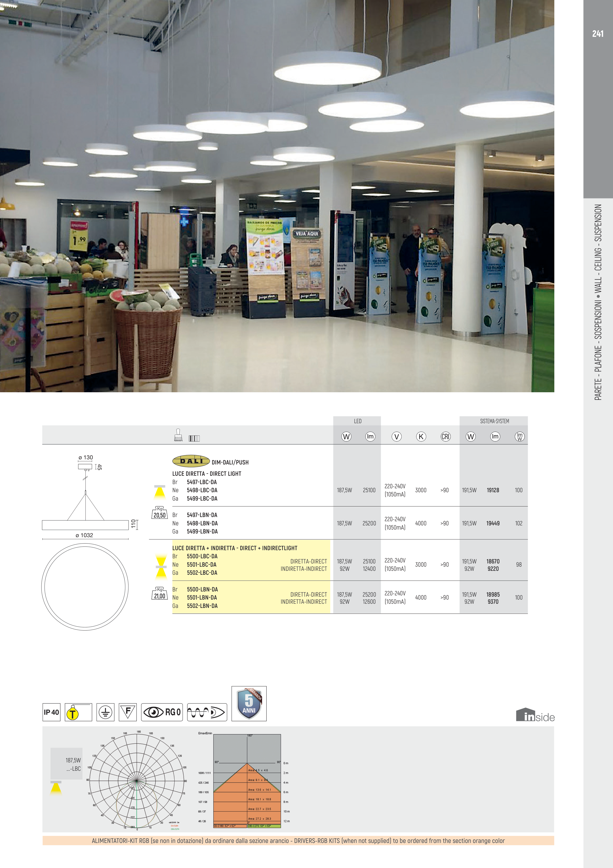Click the dimmable waveform driver icon
Image resolution: width=613 pixels, height=868 pixels.
(207, 712)
